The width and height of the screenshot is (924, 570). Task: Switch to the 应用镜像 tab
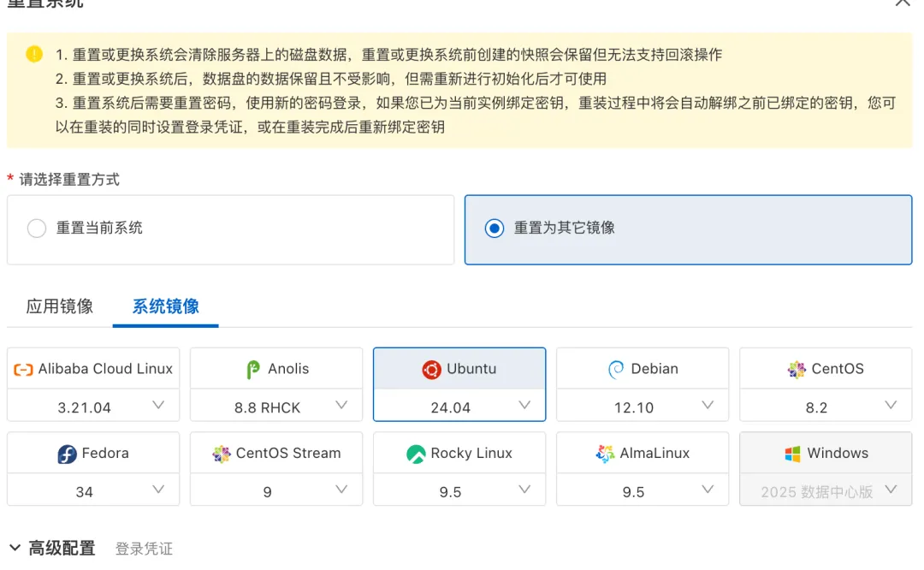pos(60,306)
